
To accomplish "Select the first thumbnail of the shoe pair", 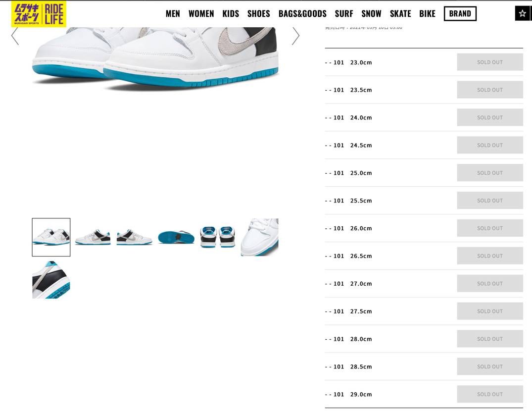I will tap(51, 237).
